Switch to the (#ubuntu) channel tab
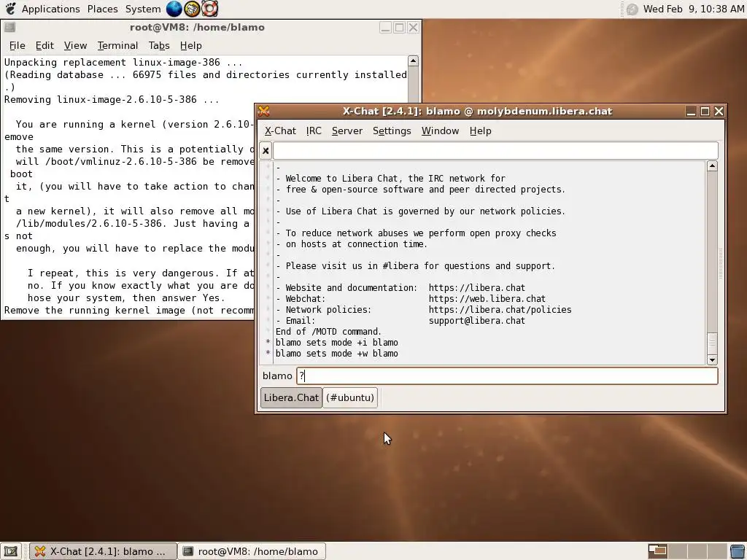Image resolution: width=747 pixels, height=560 pixels. pyautogui.click(x=350, y=397)
